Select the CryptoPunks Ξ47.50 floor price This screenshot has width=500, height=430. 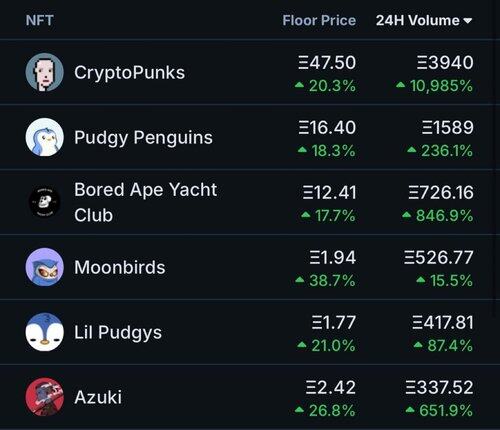(x=327, y=63)
